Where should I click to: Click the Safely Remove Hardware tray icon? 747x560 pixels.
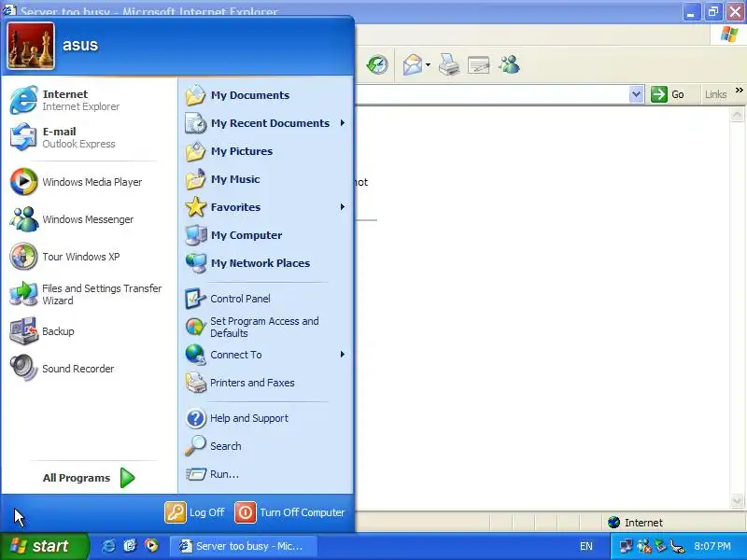(x=660, y=546)
